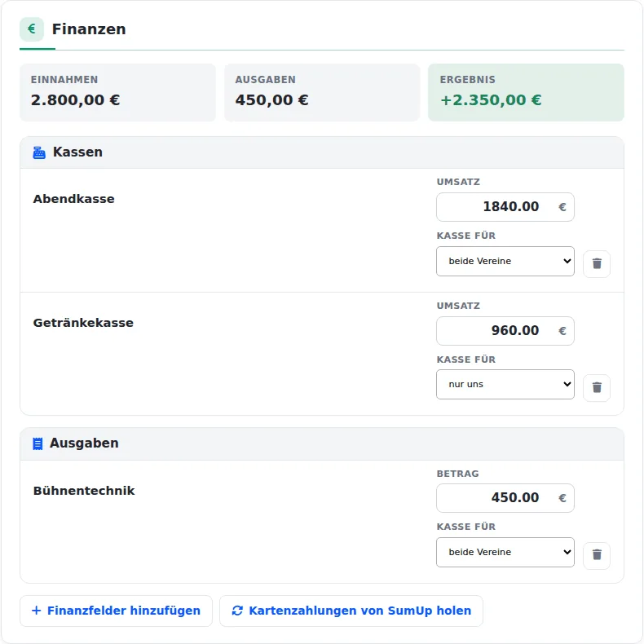644x644 pixels.
Task: Open Kasse für dropdown for Getränkekasse
Action: [x=505, y=385]
